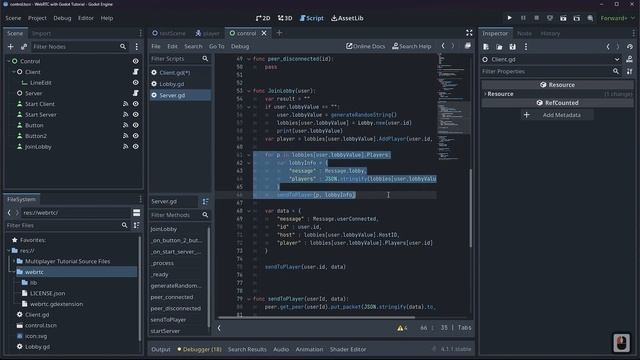Close the control scene tab

264,33
